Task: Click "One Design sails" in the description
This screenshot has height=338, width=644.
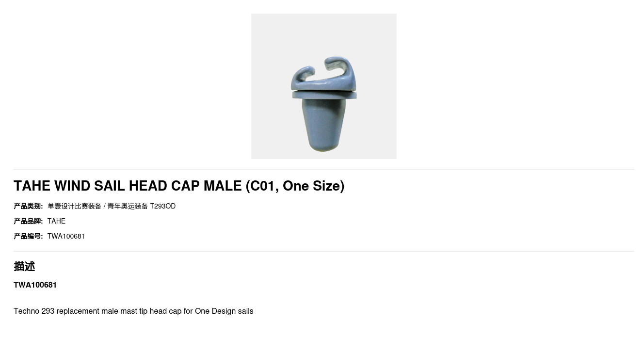Action: pos(224,311)
